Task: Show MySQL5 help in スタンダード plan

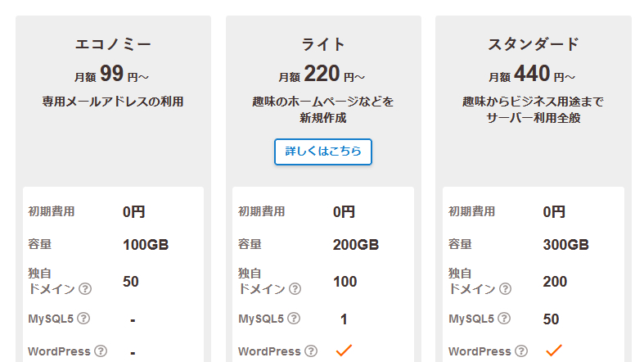Action: (503, 319)
